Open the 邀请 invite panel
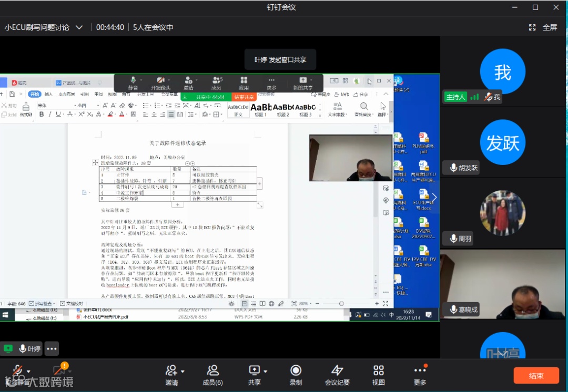 click(171, 375)
